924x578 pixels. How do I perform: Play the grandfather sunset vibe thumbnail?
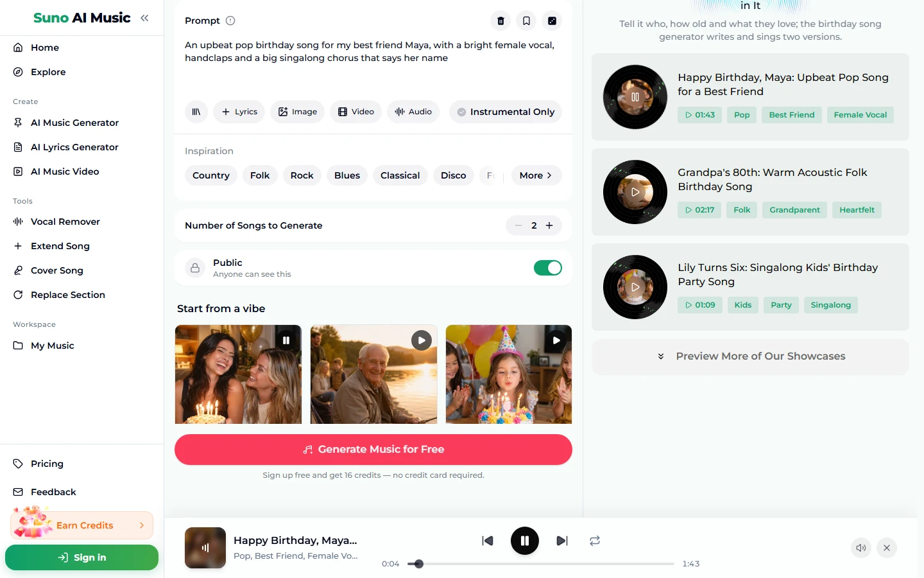pos(422,340)
